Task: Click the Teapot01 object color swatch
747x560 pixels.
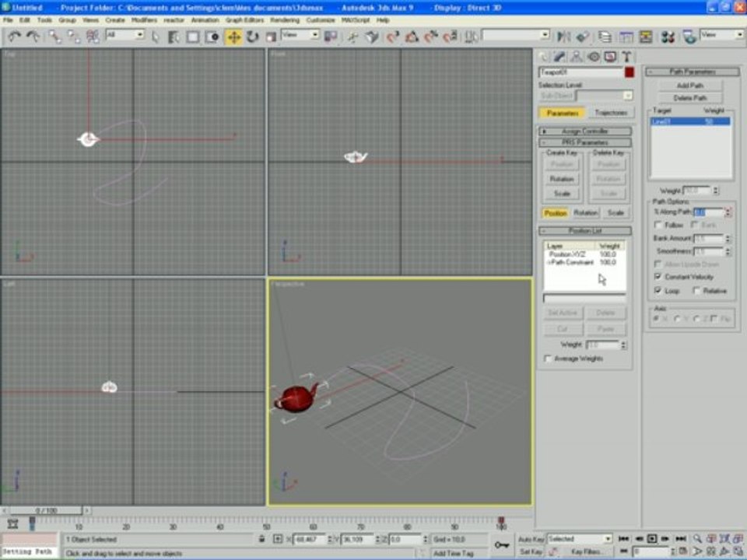Action: point(630,72)
